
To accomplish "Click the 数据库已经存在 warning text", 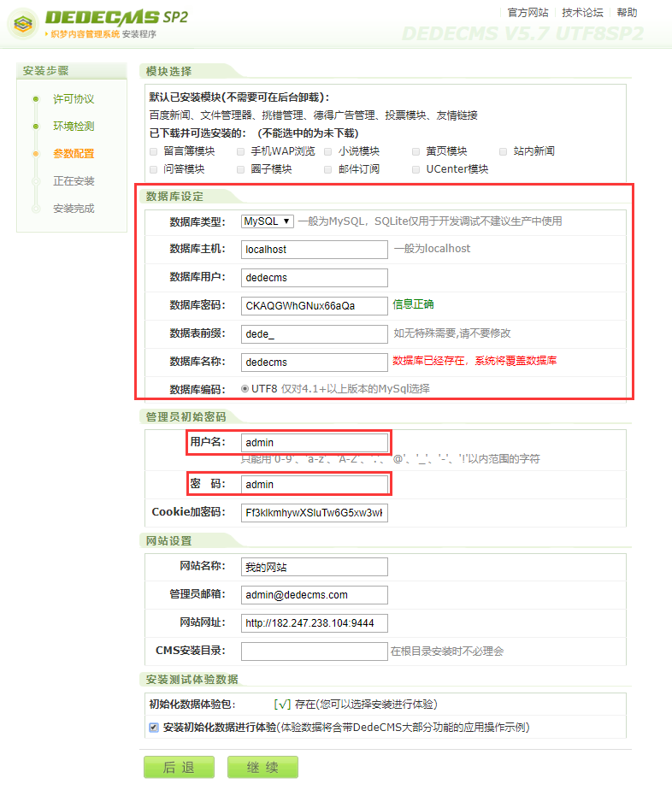I will pyautogui.click(x=475, y=361).
